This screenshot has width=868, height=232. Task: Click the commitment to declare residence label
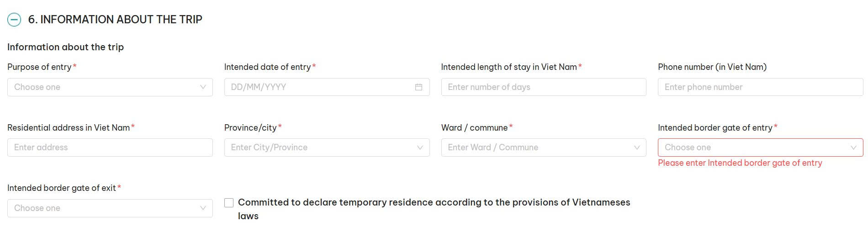(x=434, y=203)
